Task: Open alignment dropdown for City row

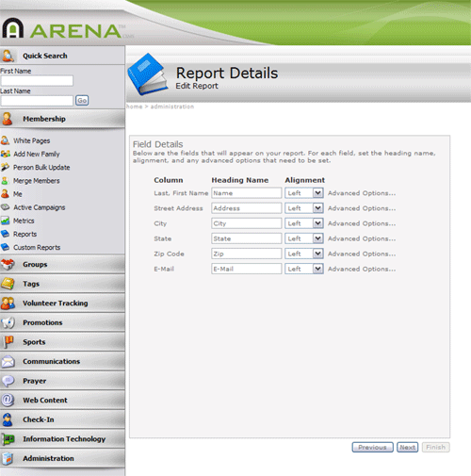Action: [304, 223]
